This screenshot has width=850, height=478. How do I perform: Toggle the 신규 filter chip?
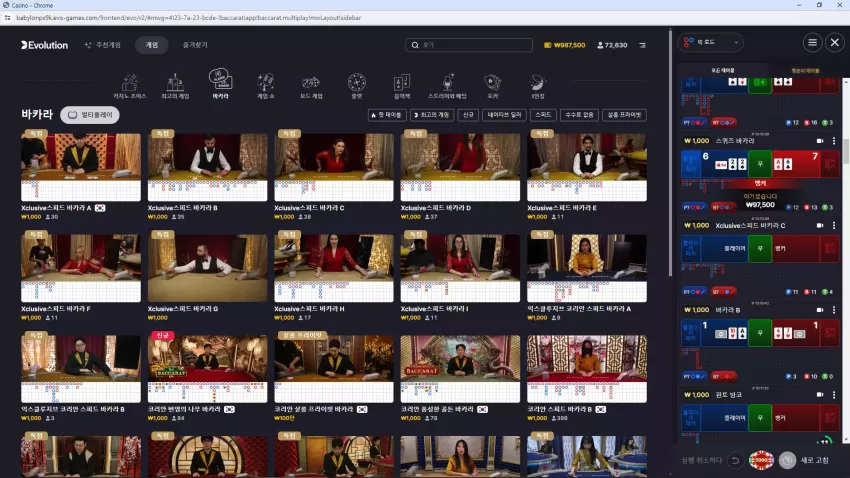(x=468, y=115)
